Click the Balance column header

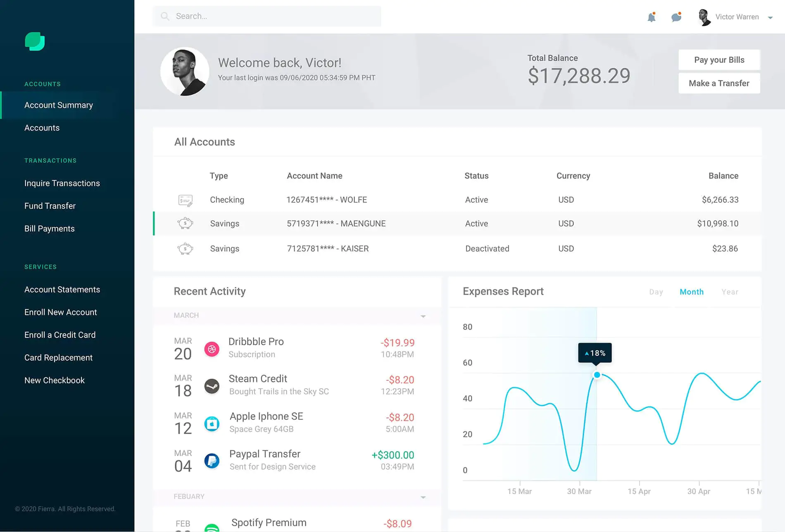pos(723,176)
